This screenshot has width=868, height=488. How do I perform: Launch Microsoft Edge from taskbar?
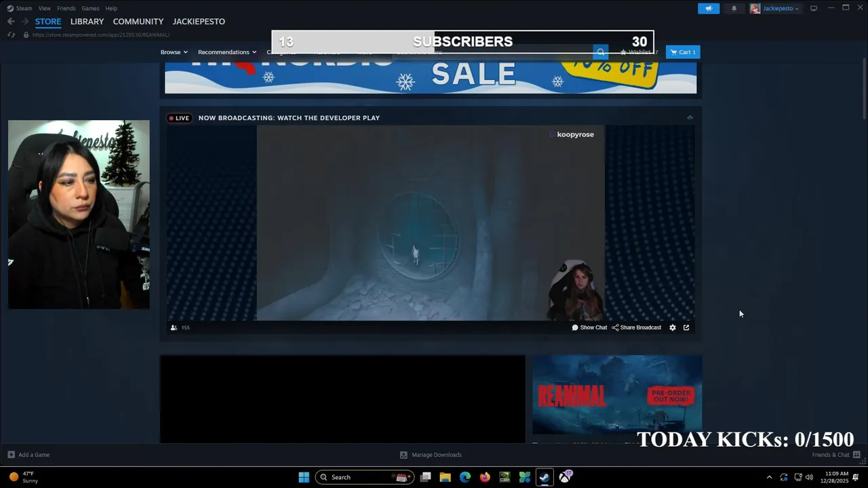(465, 477)
